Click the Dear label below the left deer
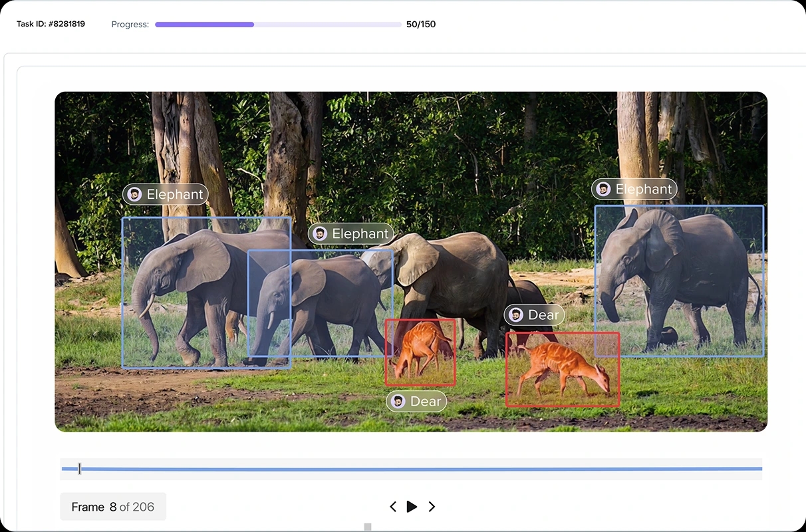 click(417, 402)
